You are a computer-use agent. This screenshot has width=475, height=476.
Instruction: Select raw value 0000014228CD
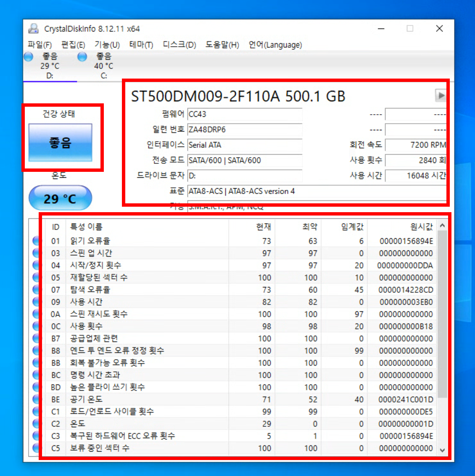pos(406,289)
